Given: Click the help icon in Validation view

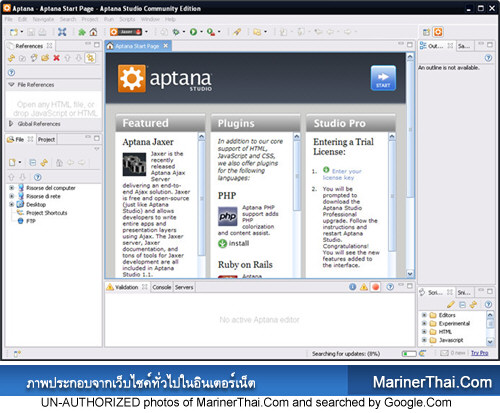Looking at the screenshot, I should (x=390, y=287).
